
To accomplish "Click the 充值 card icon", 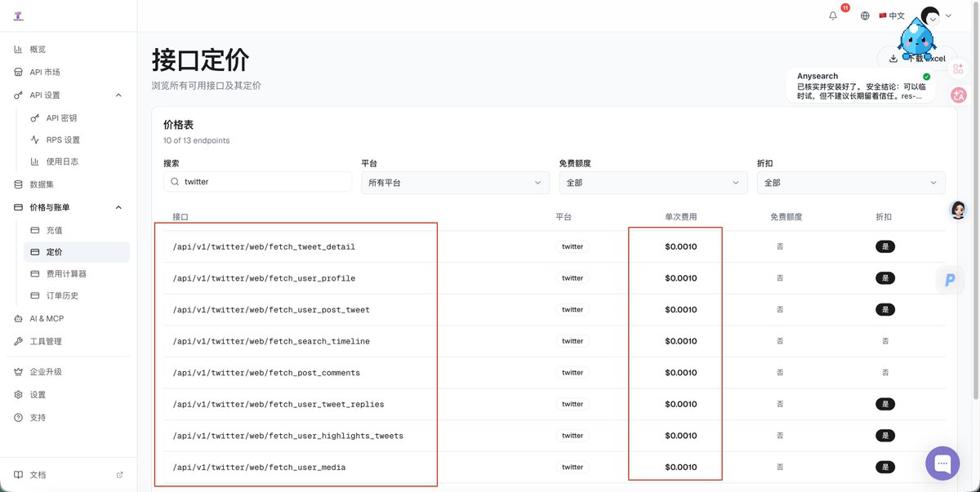I will (x=34, y=230).
